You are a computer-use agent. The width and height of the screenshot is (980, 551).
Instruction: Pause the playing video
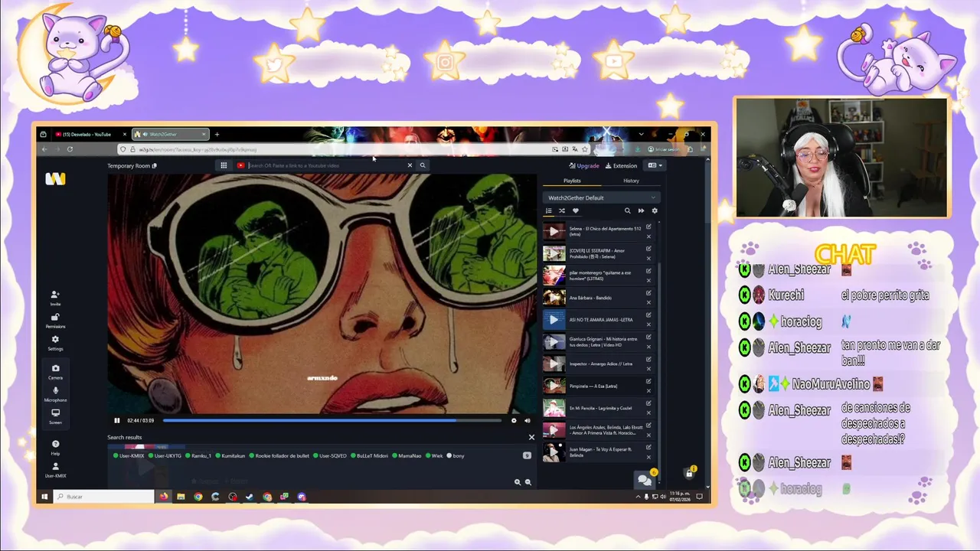coord(116,420)
